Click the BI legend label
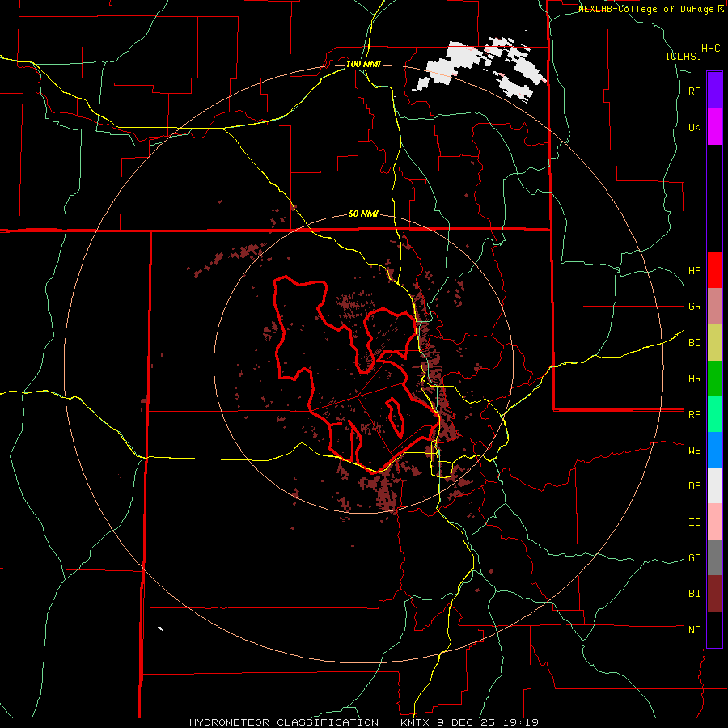The image size is (728, 728). (x=694, y=594)
